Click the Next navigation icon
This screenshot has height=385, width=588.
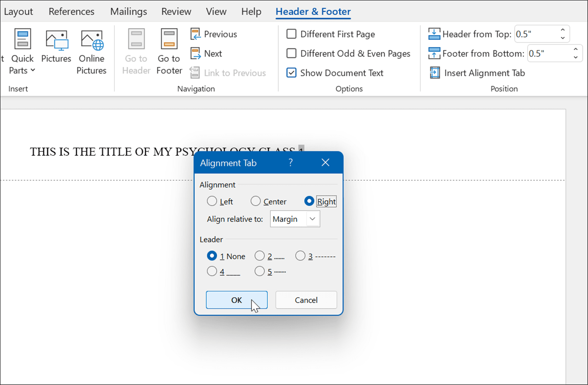195,53
